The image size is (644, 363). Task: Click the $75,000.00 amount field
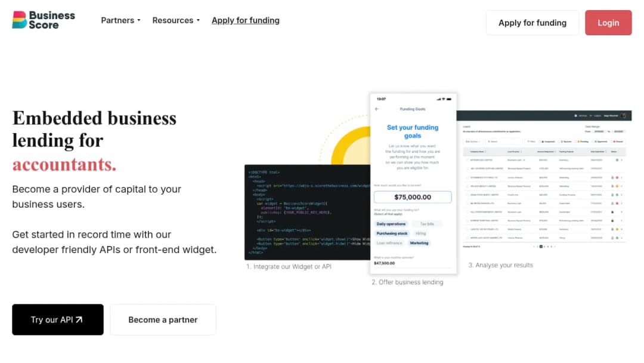click(x=413, y=197)
